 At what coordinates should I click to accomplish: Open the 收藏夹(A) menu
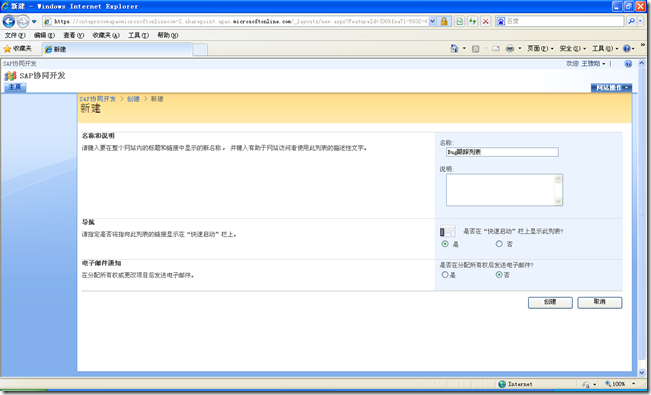tap(106, 35)
